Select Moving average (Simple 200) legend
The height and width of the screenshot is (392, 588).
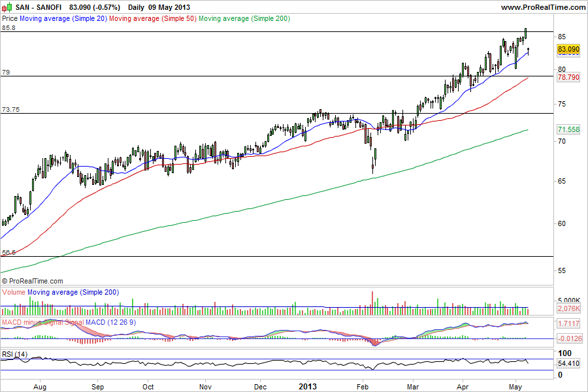coord(244,18)
